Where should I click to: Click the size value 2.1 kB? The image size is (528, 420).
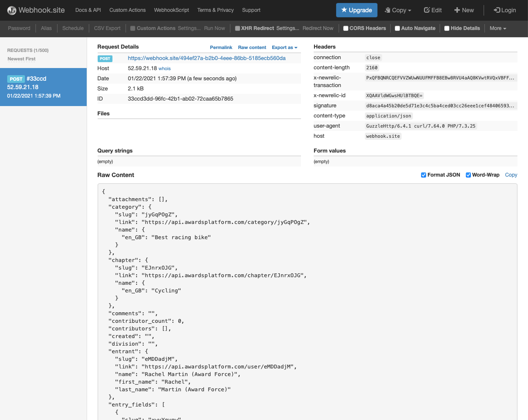pos(136,89)
